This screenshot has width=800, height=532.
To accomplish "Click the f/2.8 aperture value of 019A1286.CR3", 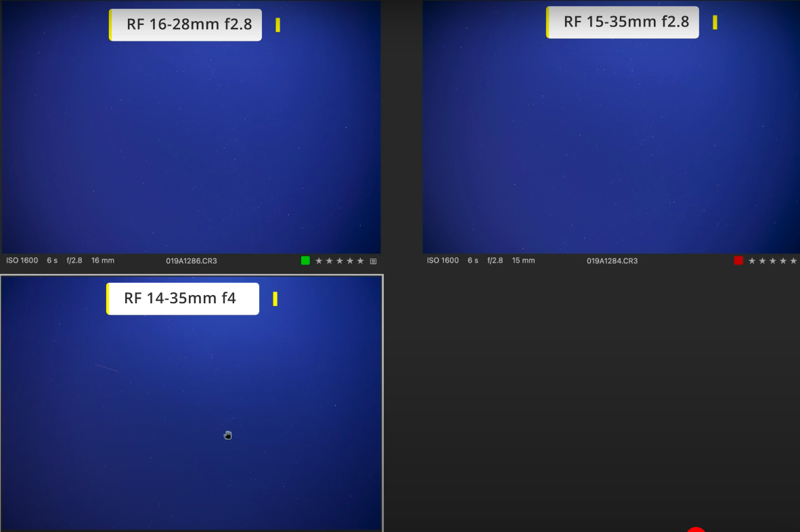I will [x=74, y=260].
